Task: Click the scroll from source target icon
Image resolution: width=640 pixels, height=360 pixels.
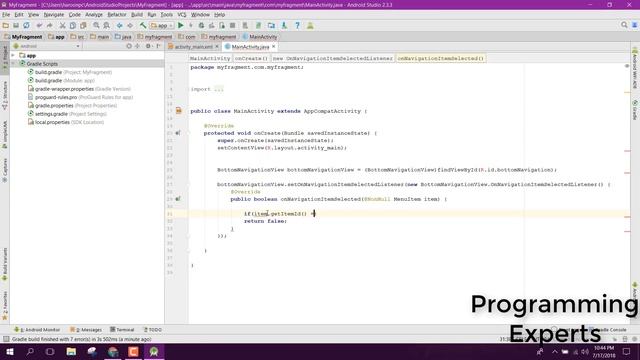Action: tap(129, 46)
